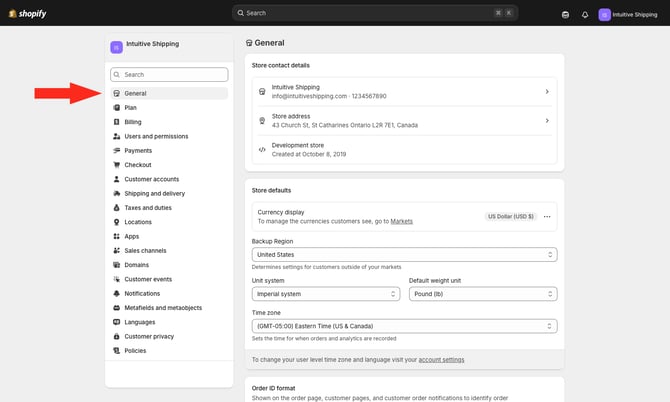Click the Taxes and duties icon
Viewport: 670px width, 402px height.
pos(117,208)
